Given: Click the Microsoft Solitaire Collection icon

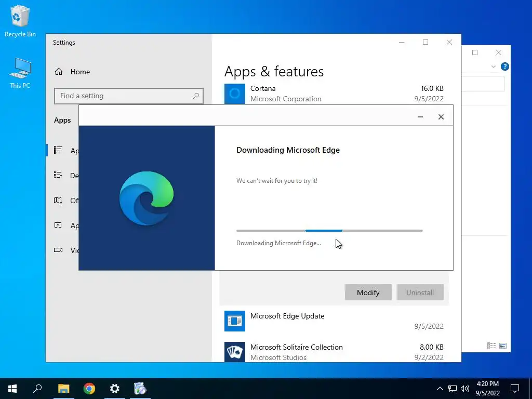Looking at the screenshot, I should [x=235, y=352].
